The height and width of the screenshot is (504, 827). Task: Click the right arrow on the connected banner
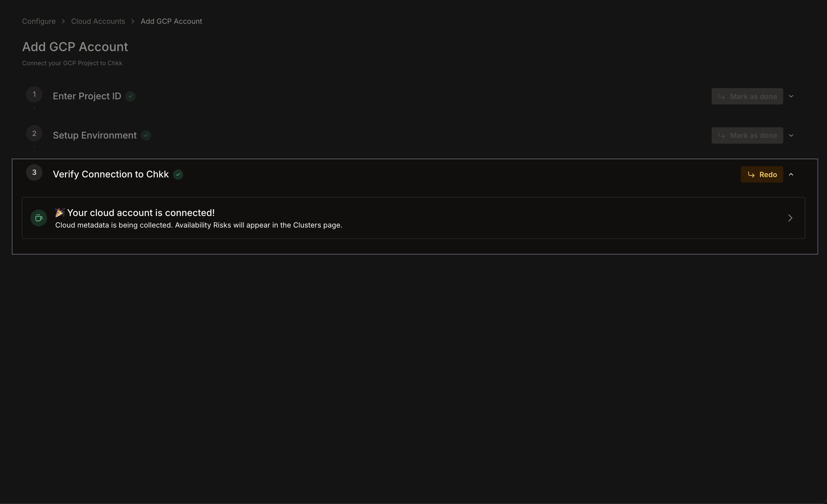(790, 218)
